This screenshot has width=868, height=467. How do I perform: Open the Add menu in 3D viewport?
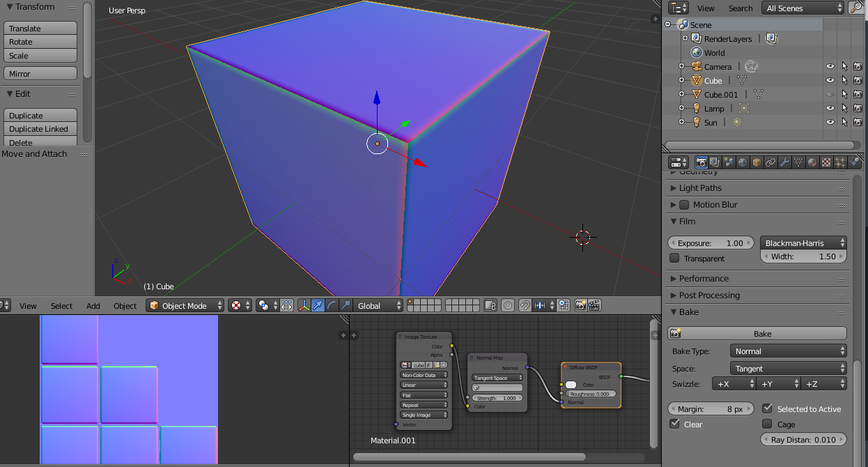point(93,305)
